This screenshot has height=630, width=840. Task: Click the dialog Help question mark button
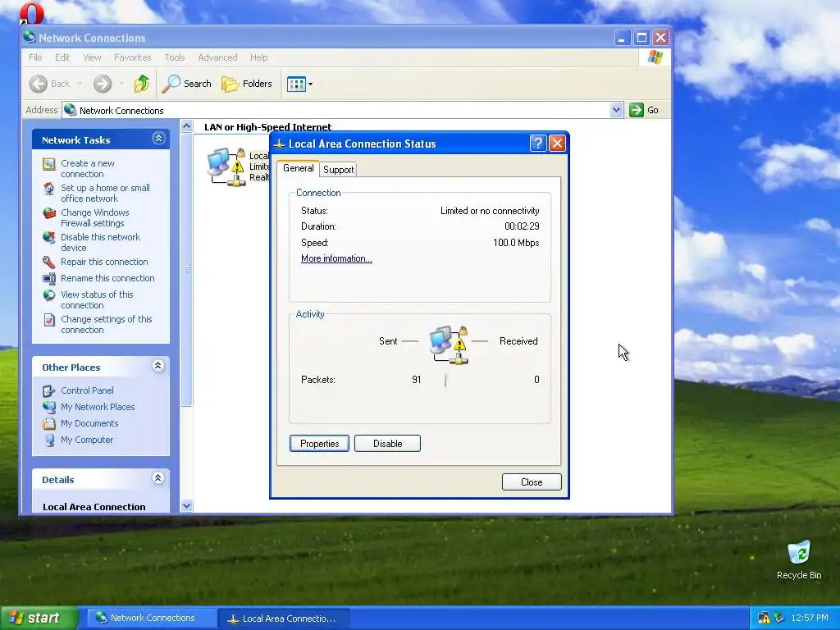pyautogui.click(x=538, y=144)
